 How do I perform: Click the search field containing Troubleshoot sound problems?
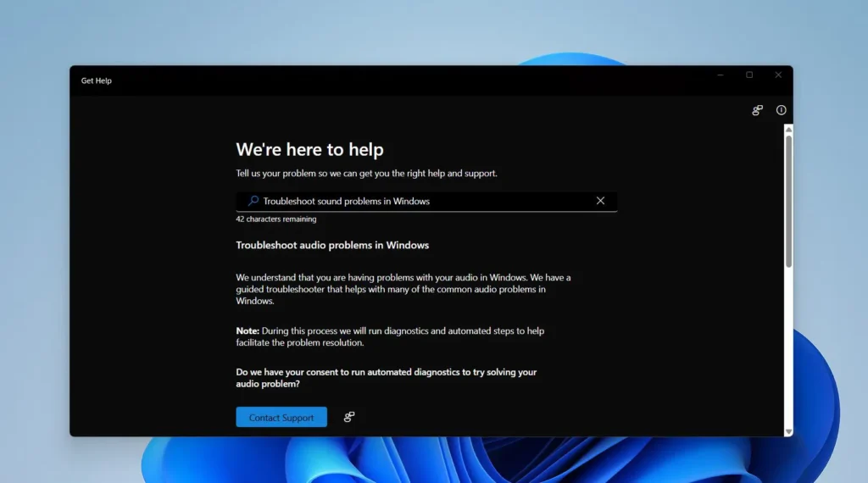[426, 202]
